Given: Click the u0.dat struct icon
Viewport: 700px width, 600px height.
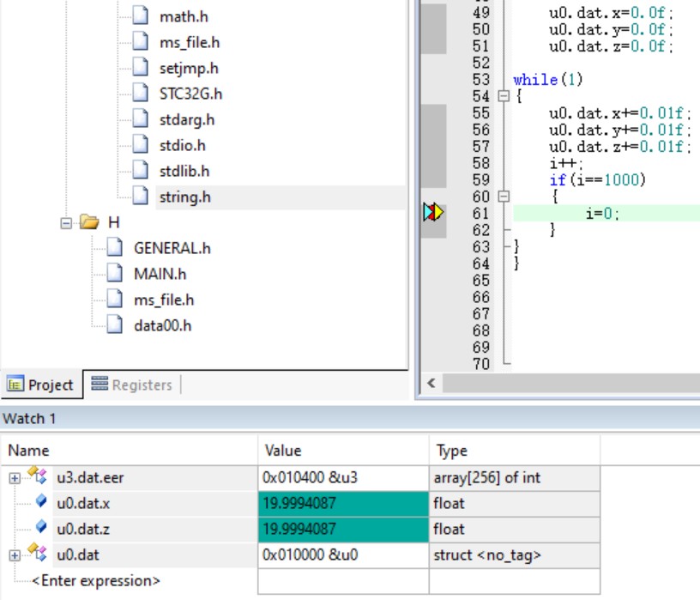Looking at the screenshot, I should [37, 553].
